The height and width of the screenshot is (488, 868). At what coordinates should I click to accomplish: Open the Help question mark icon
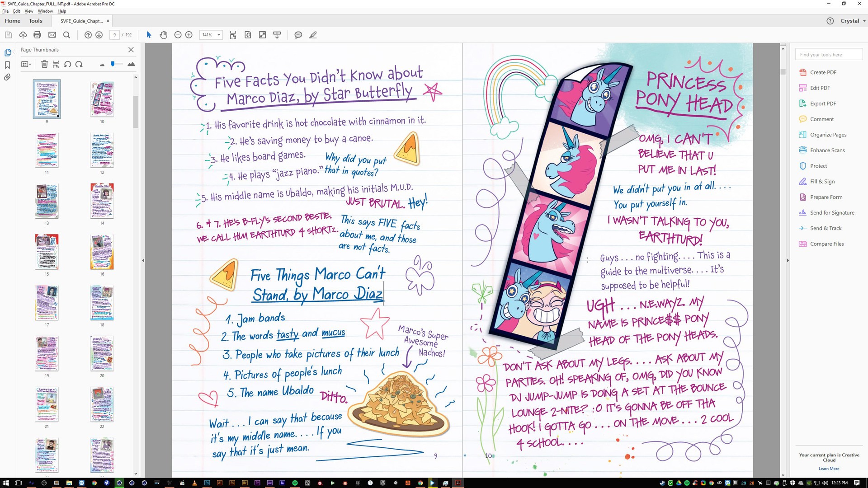830,21
